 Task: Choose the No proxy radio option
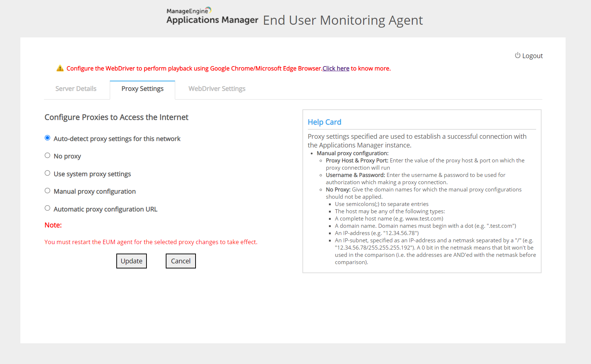click(x=48, y=155)
